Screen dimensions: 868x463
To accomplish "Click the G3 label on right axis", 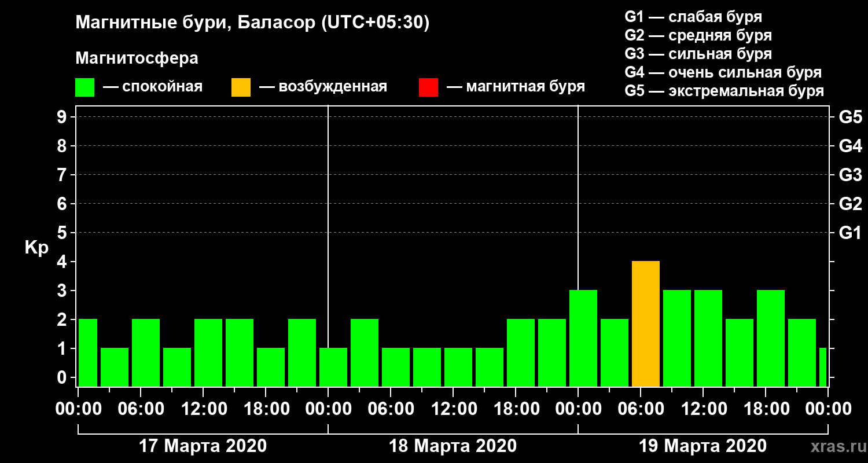I will (850, 175).
